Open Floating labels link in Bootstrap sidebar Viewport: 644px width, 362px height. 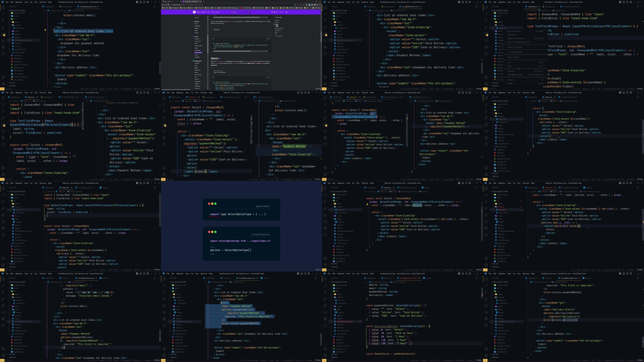198,52
